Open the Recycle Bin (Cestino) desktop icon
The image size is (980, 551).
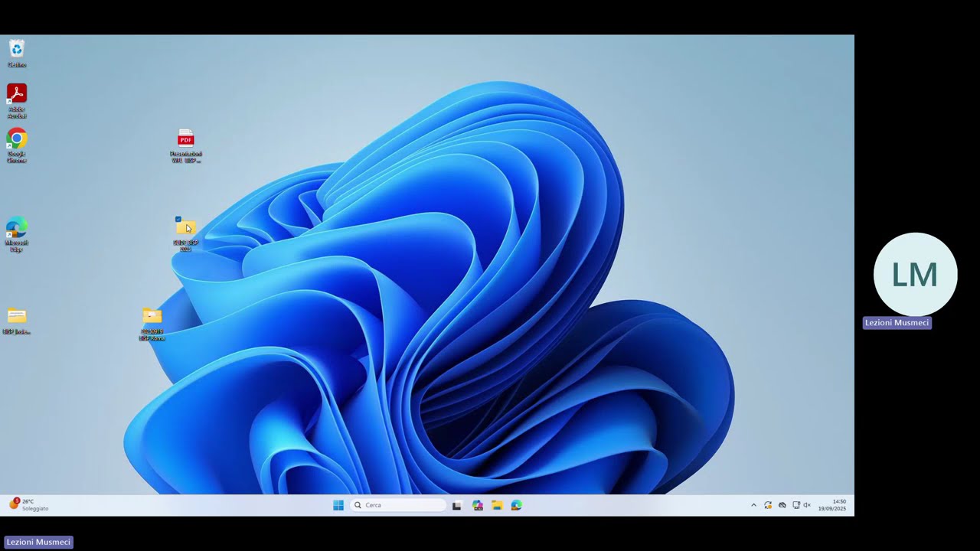click(x=17, y=54)
